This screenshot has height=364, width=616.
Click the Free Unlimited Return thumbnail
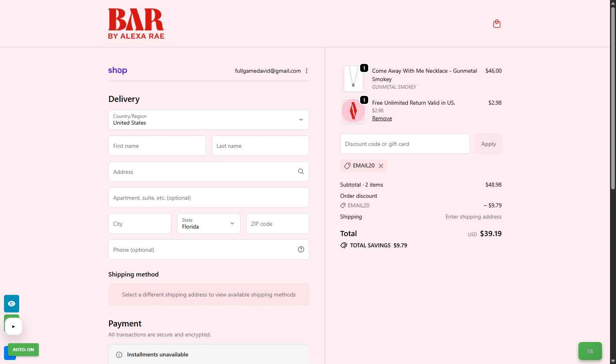pos(353,111)
